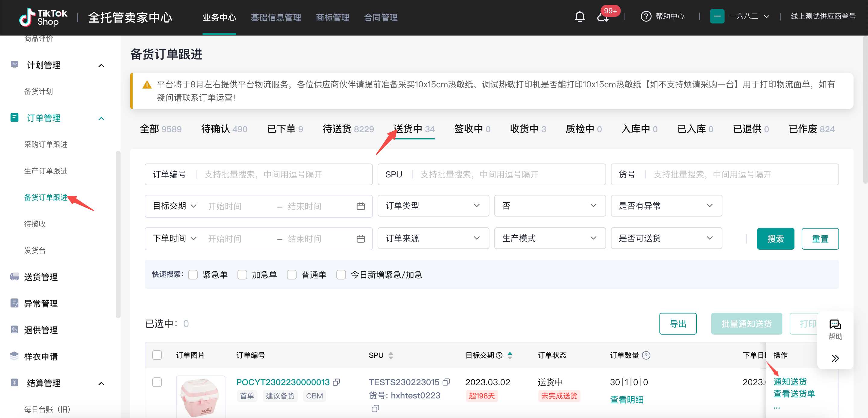
Task: Open 商标管理 in top navigation
Action: [x=332, y=17]
